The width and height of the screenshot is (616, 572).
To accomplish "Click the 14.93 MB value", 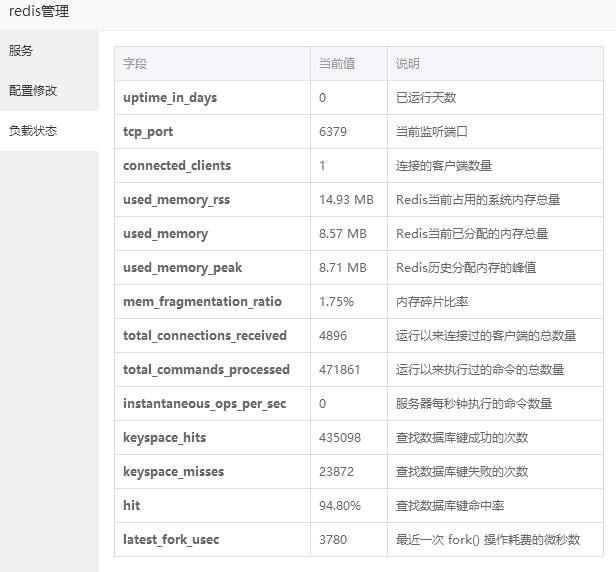I will pos(346,200).
